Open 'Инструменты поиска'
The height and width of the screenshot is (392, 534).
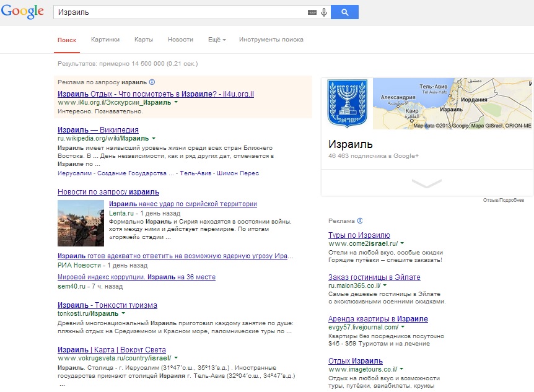271,40
